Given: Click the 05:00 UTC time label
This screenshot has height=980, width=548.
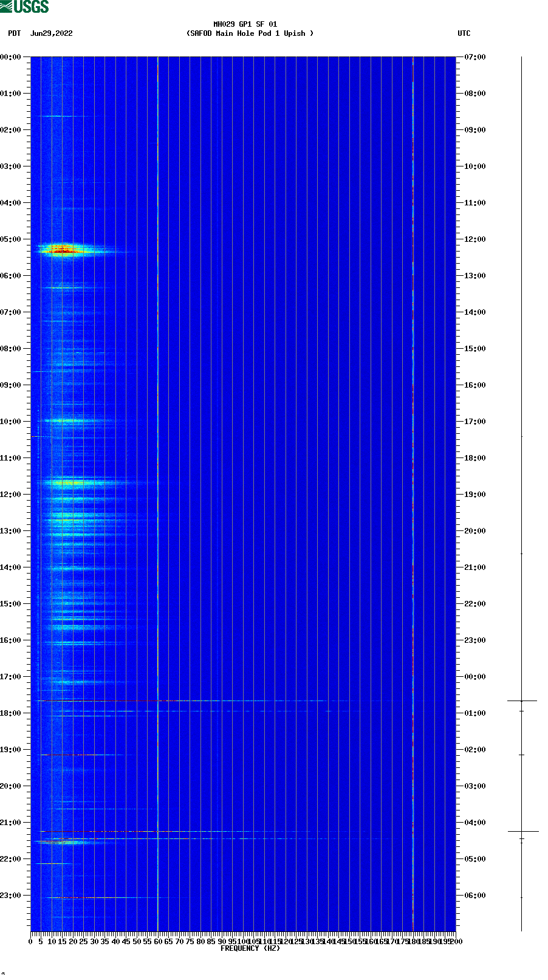Looking at the screenshot, I should tap(474, 859).
